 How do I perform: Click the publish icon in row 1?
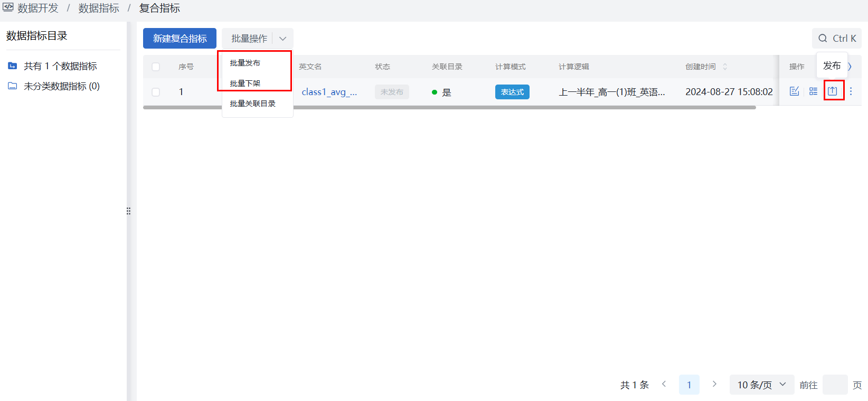pyautogui.click(x=833, y=91)
